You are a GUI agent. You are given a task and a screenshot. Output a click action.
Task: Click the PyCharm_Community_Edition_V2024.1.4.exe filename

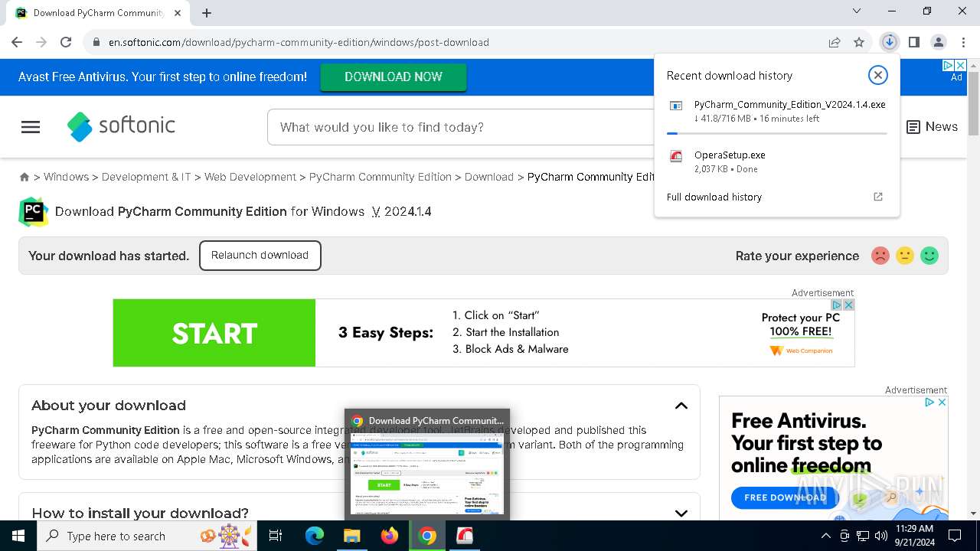click(789, 105)
